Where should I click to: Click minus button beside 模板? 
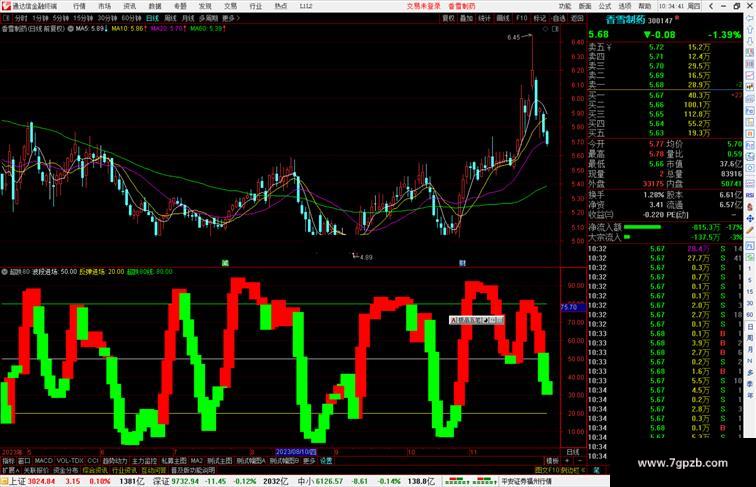pos(579,461)
